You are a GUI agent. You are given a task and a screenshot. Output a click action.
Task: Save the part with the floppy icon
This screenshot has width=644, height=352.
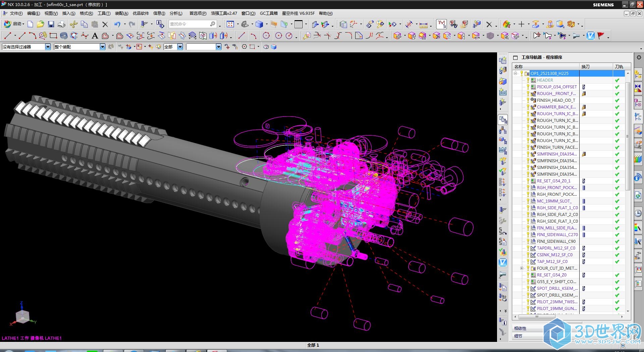point(51,24)
